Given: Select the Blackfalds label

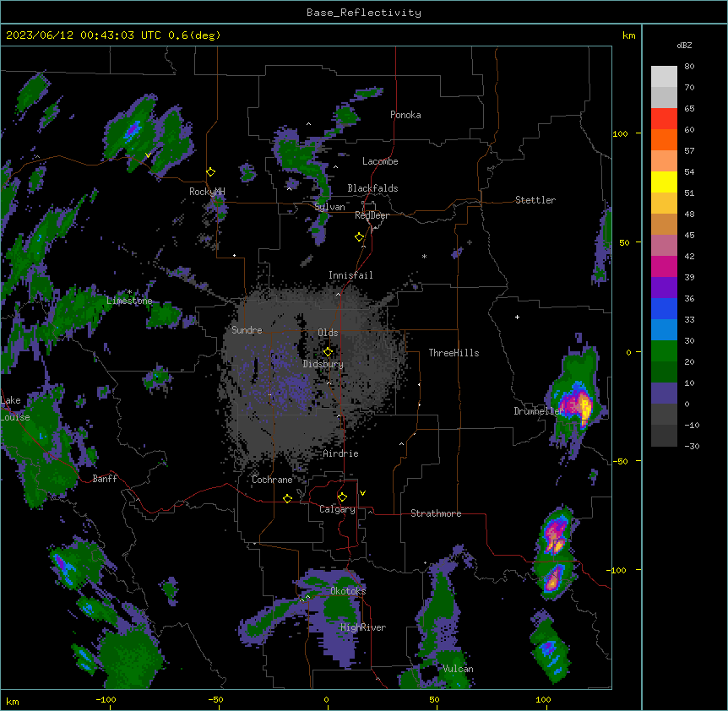Looking at the screenshot, I should (x=372, y=188).
